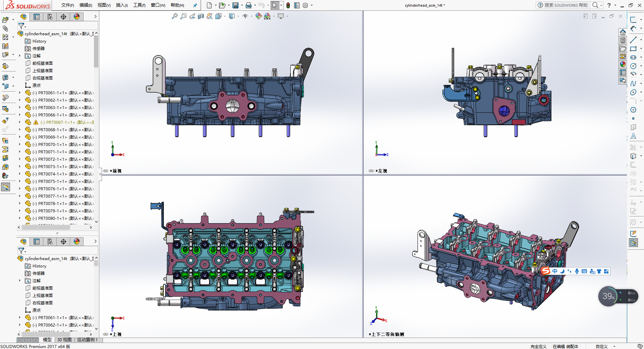The image size is (644, 349).
Task: Click the Display Style cube icon
Action: click(232, 16)
